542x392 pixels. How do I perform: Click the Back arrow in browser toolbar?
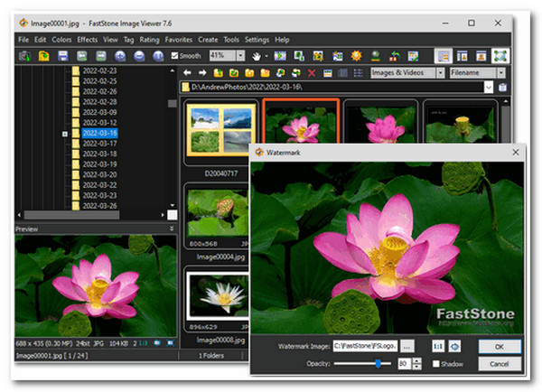click(x=188, y=72)
